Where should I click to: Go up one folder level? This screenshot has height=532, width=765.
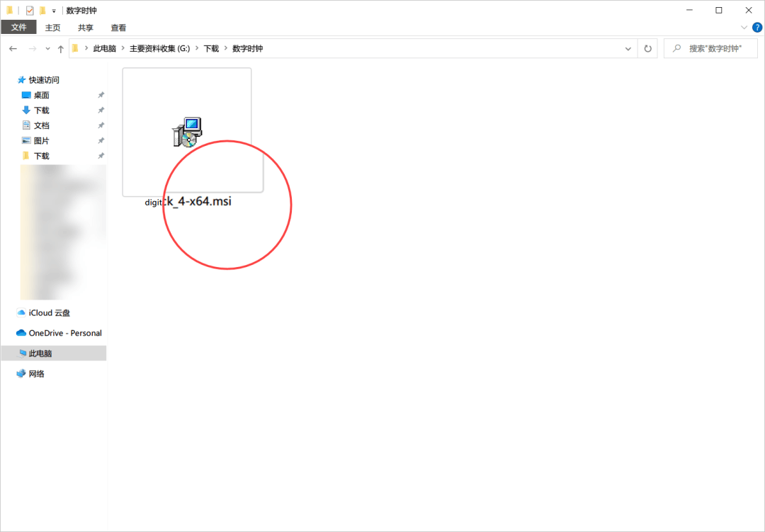pyautogui.click(x=60, y=48)
